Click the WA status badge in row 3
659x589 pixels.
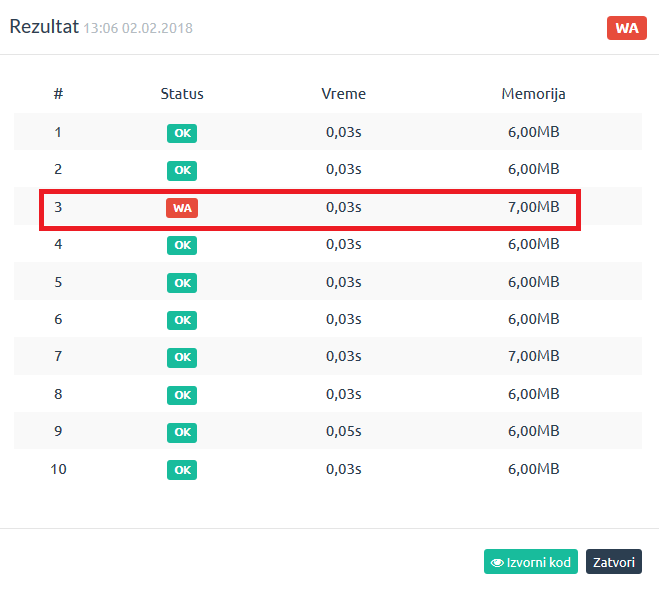click(x=182, y=208)
